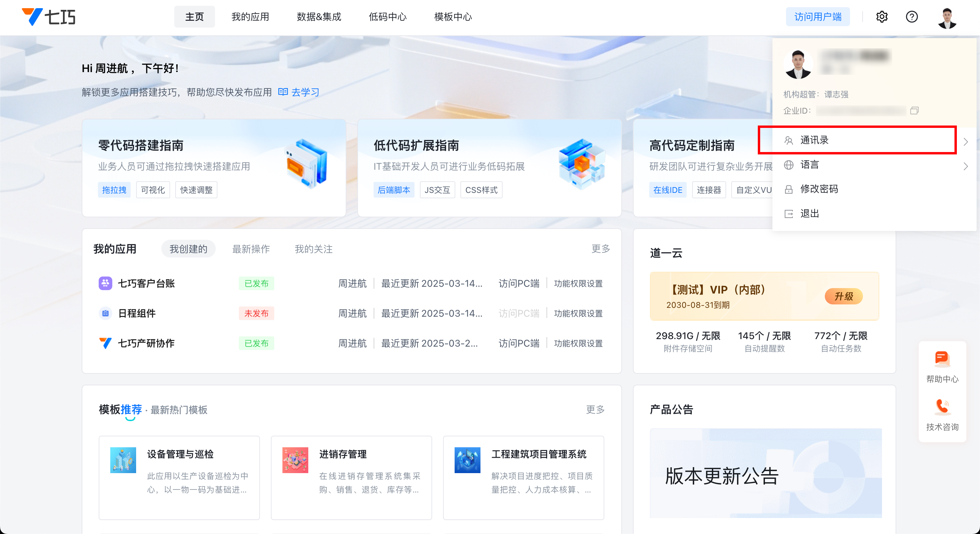This screenshot has width=980, height=534.
Task: Click the 日程组件 app icon
Action: pos(105,313)
